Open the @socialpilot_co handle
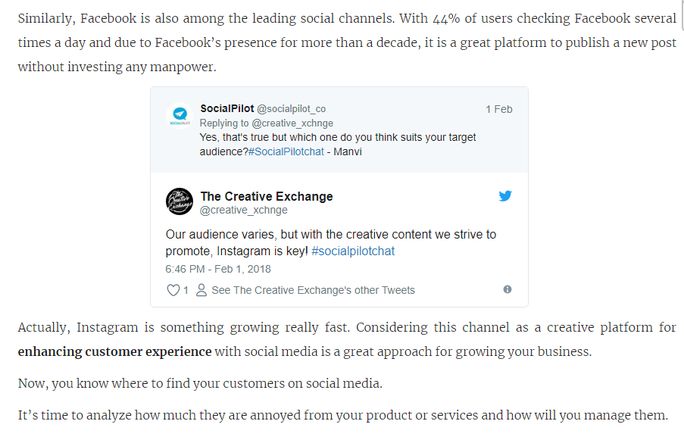 pos(291,108)
